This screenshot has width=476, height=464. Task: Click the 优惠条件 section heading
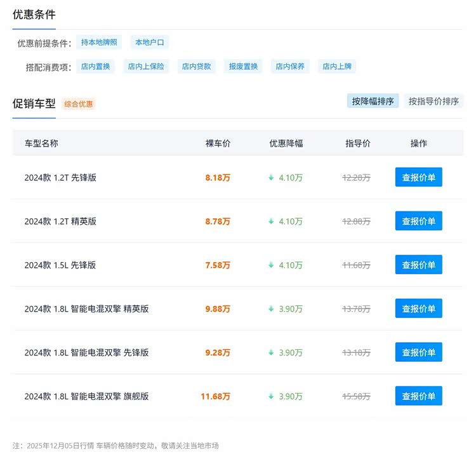point(34,15)
